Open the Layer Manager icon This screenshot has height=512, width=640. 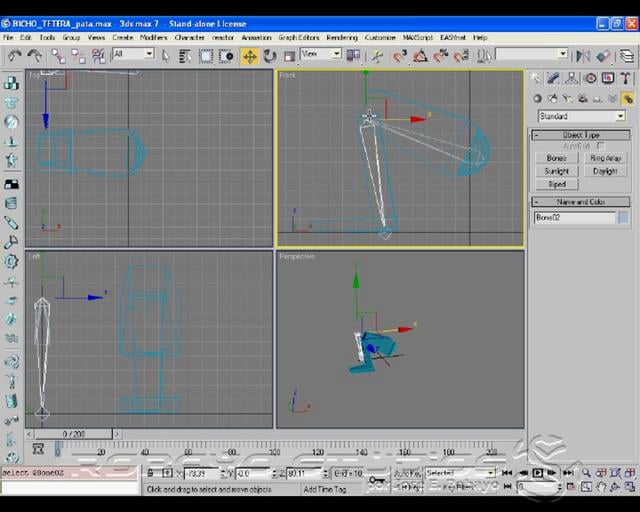(x=627, y=56)
